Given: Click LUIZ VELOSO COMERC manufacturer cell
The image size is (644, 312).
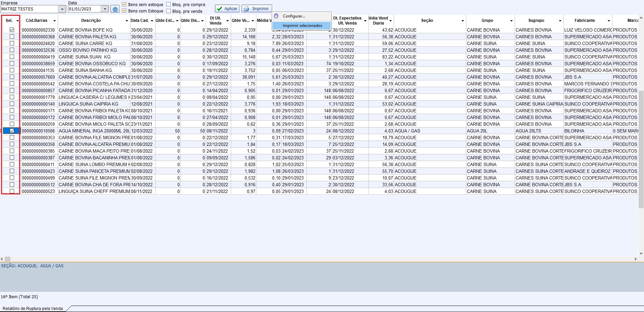Looking at the screenshot, I should point(588,30).
